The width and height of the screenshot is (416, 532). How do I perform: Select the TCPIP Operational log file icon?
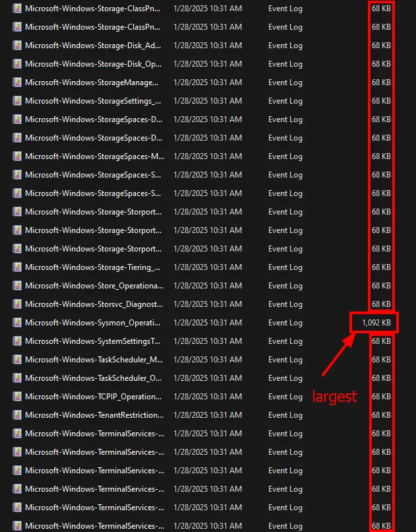tap(18, 397)
